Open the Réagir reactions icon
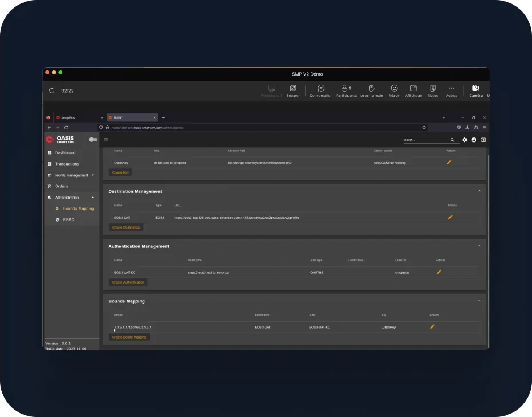Screen dimensions: 532x417 [394, 91]
